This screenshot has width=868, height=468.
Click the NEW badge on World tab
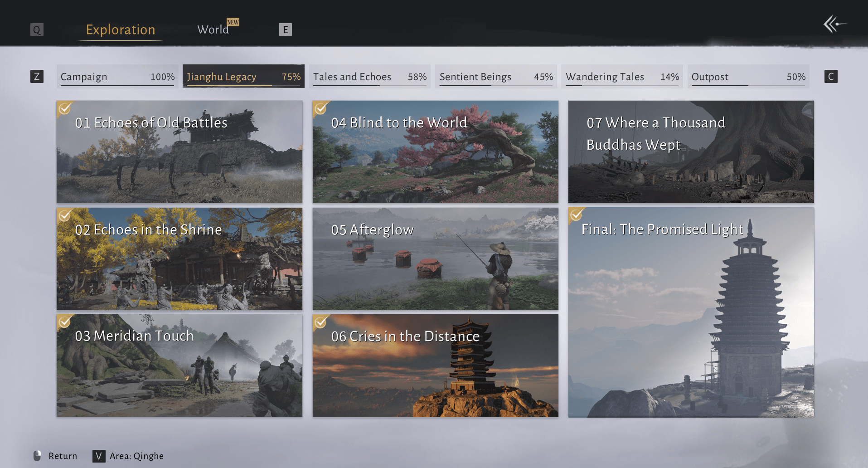point(233,22)
